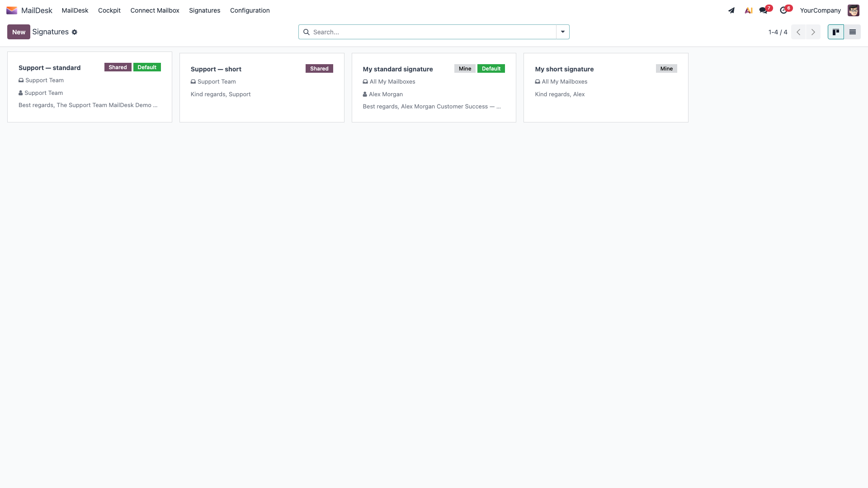The width and height of the screenshot is (868, 488).
Task: Open the Signatures menu
Action: point(205,10)
